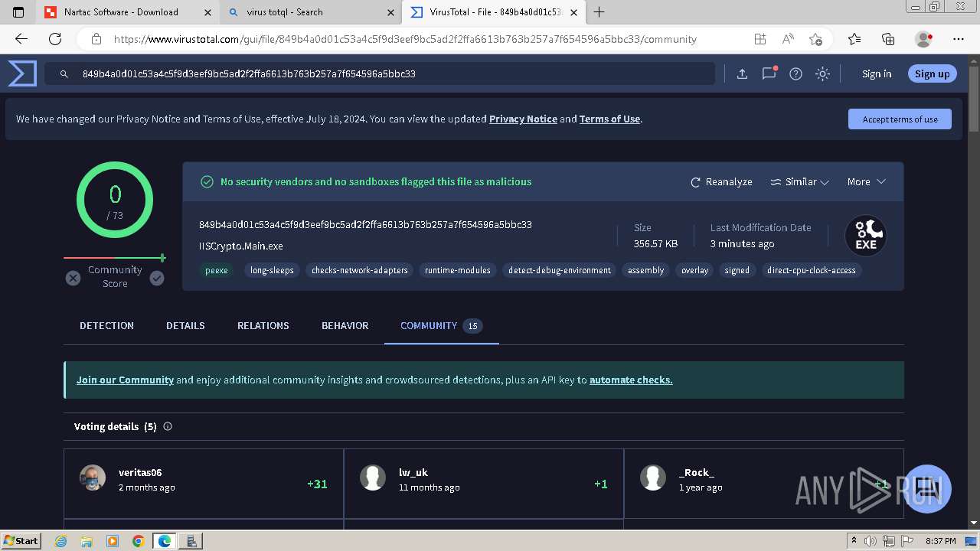Click the VirusTotal logo icon
Image resolution: width=980 pixels, height=551 pixels.
(x=22, y=73)
